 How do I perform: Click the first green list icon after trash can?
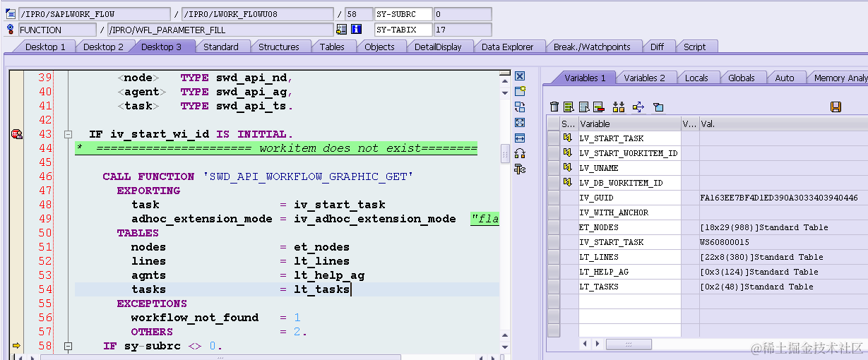point(569,107)
